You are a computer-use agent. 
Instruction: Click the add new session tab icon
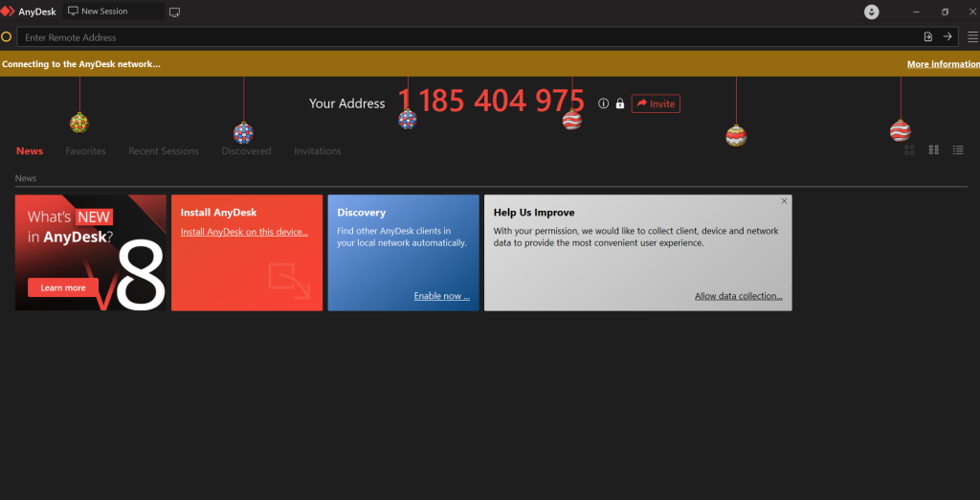point(174,11)
